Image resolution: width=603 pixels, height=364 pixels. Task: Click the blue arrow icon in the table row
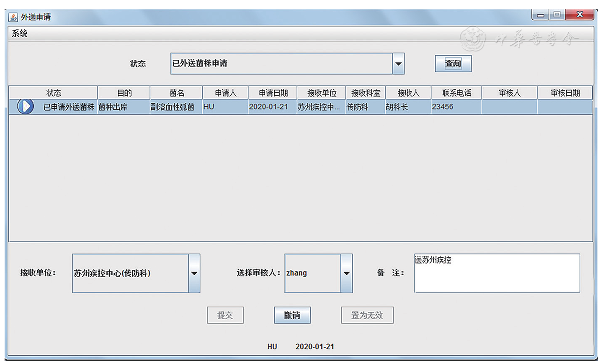click(26, 107)
